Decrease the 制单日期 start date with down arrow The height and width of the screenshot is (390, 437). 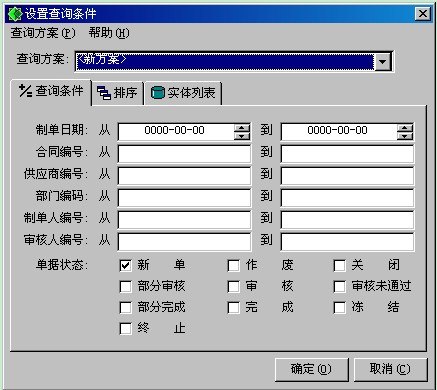click(242, 136)
